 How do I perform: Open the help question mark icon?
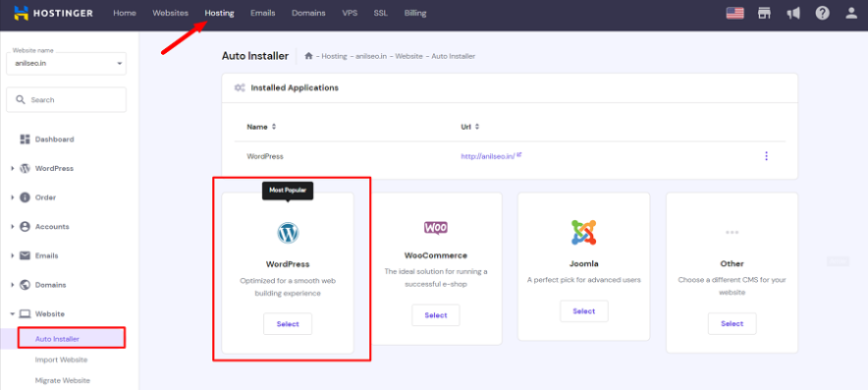823,13
